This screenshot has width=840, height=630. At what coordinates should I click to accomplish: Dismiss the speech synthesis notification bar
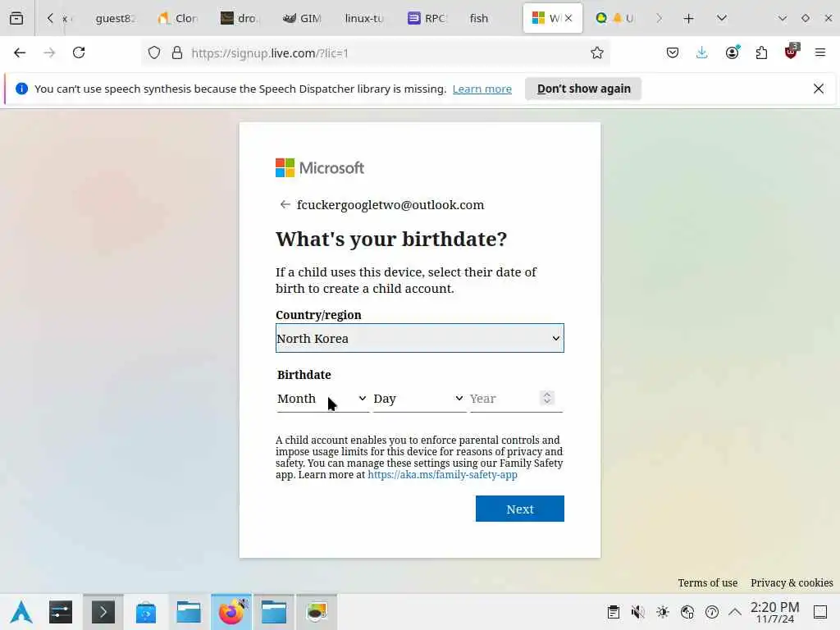pyautogui.click(x=819, y=89)
